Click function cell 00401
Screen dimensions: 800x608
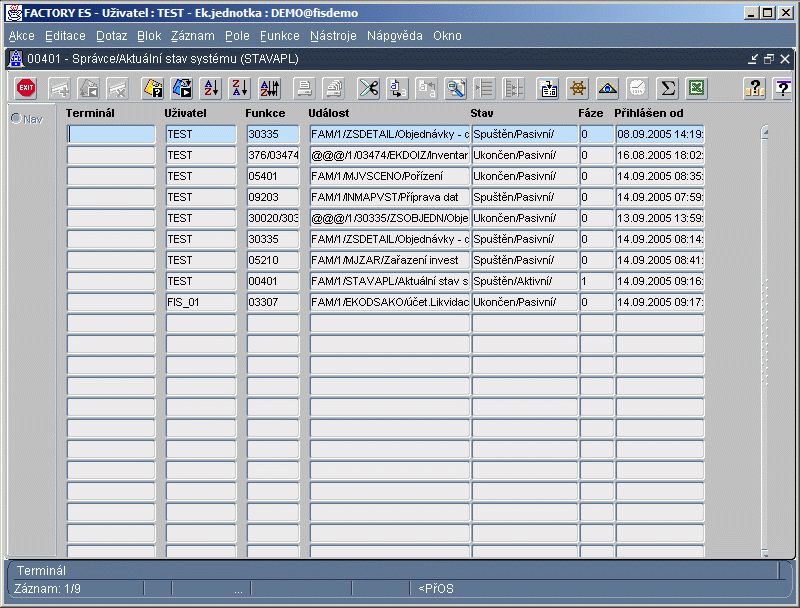click(273, 281)
